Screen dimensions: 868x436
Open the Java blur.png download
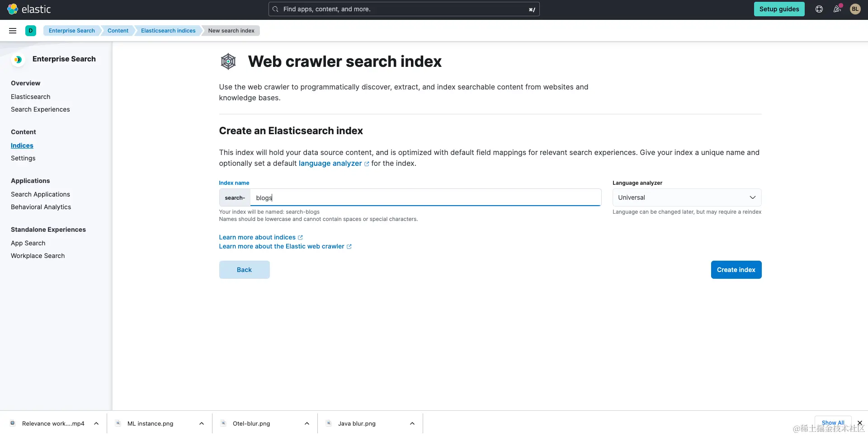click(x=357, y=423)
